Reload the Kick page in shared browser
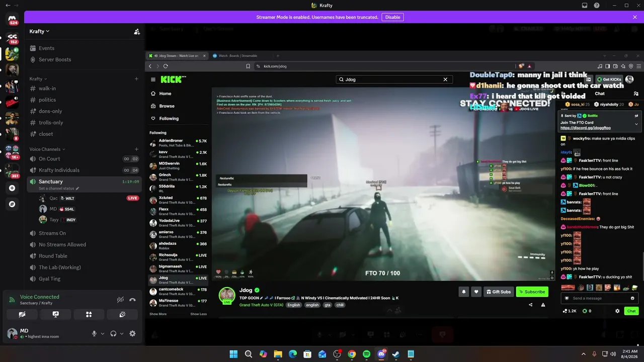The width and height of the screenshot is (644, 362). (166, 66)
